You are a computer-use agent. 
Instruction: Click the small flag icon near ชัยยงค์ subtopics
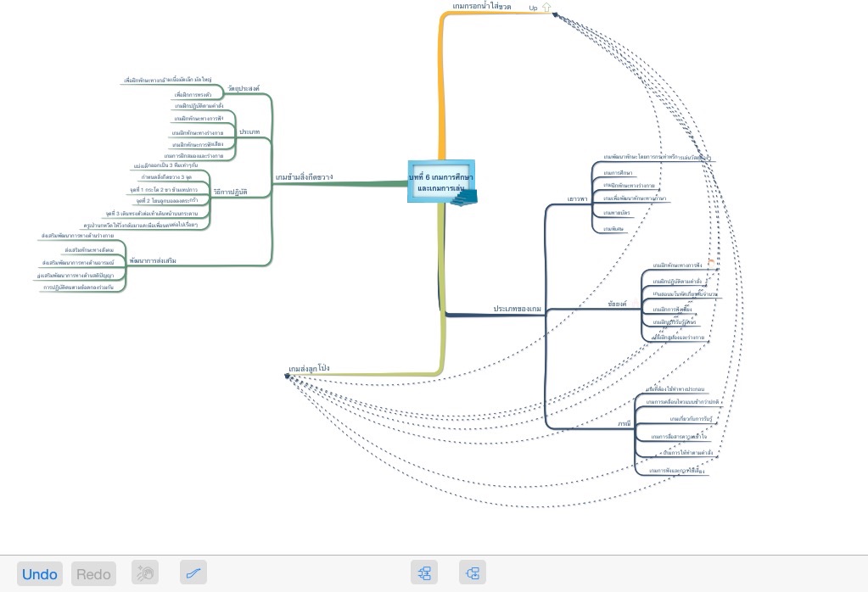tap(710, 263)
